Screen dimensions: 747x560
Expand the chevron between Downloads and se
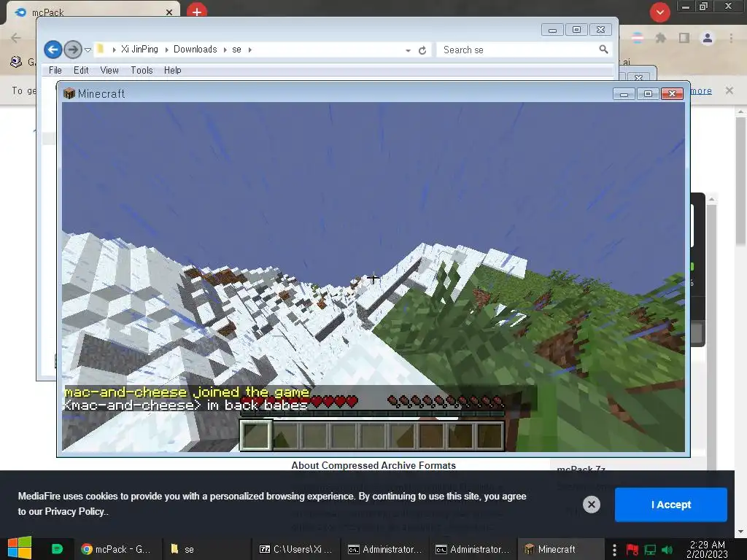point(225,50)
